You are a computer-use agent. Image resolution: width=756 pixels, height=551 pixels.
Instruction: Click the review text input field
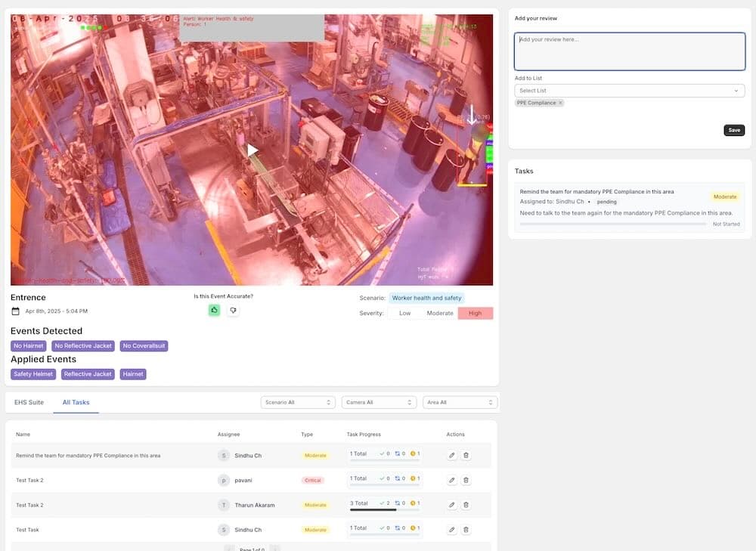coord(629,51)
